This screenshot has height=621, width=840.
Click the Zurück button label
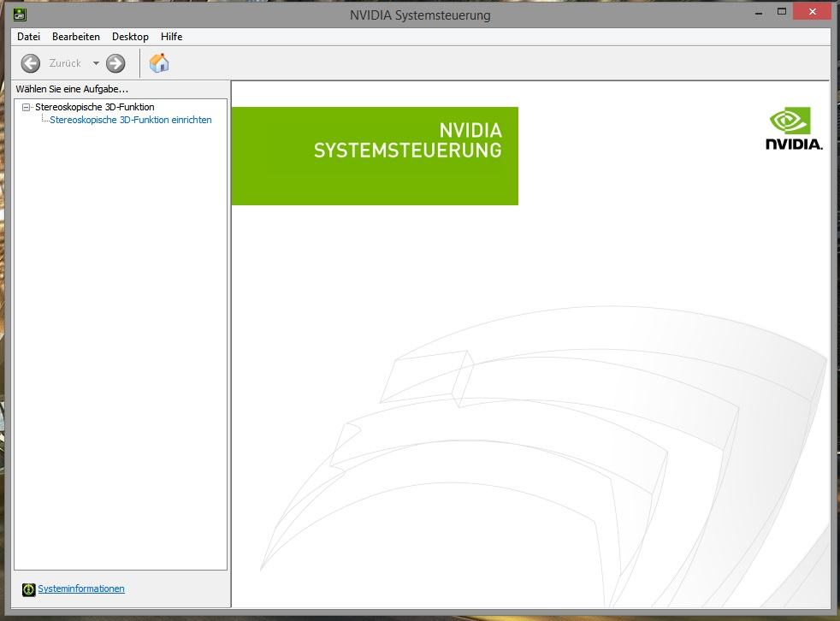tap(65, 63)
